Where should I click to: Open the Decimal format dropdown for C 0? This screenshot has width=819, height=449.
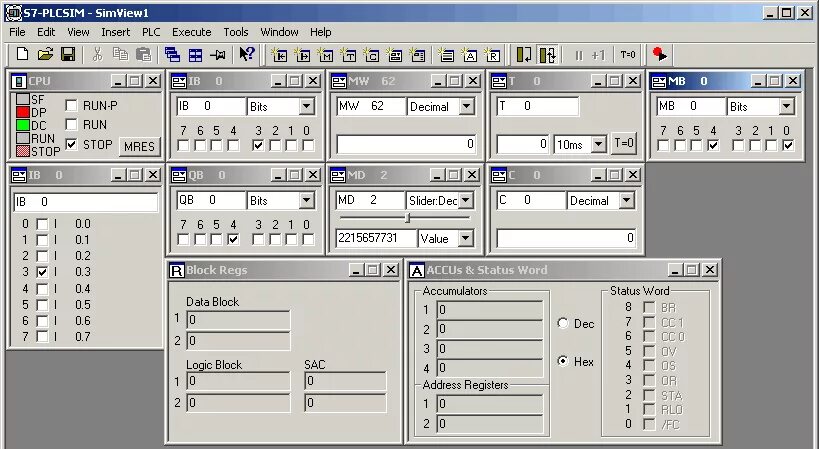pos(626,200)
